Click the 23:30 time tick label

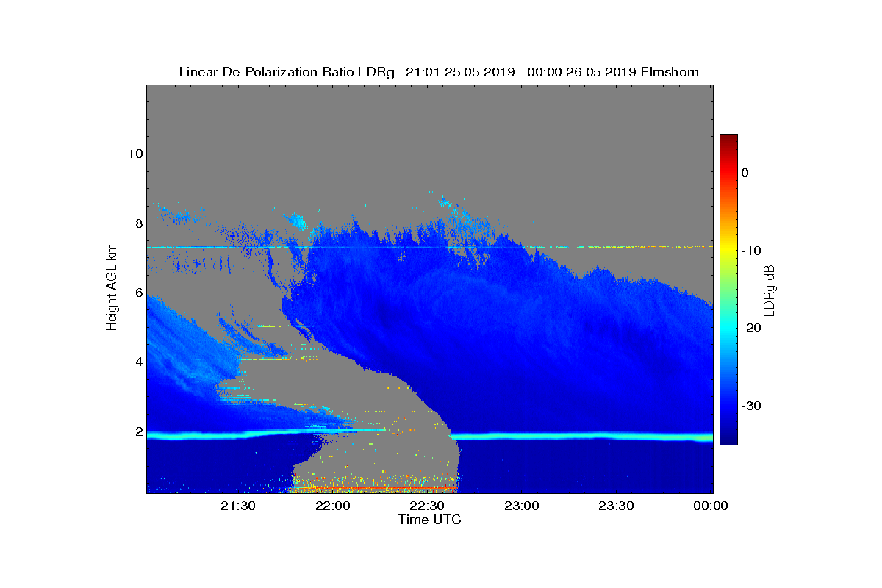(616, 506)
